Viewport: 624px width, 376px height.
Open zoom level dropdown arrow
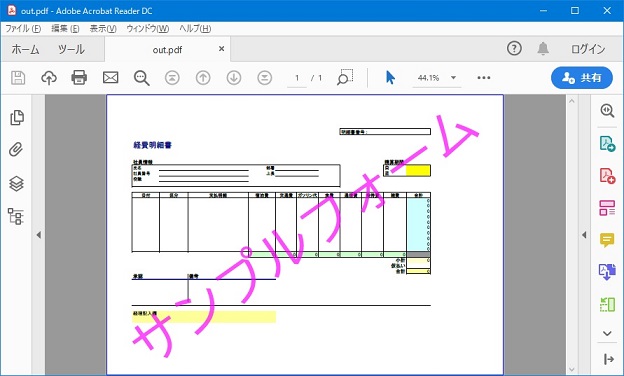coord(453,78)
